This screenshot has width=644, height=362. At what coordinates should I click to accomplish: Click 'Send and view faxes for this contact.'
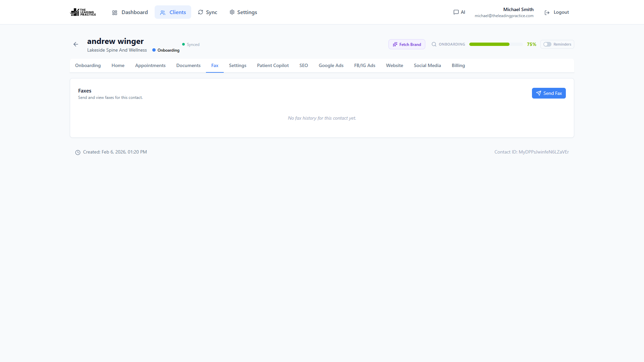(110, 98)
